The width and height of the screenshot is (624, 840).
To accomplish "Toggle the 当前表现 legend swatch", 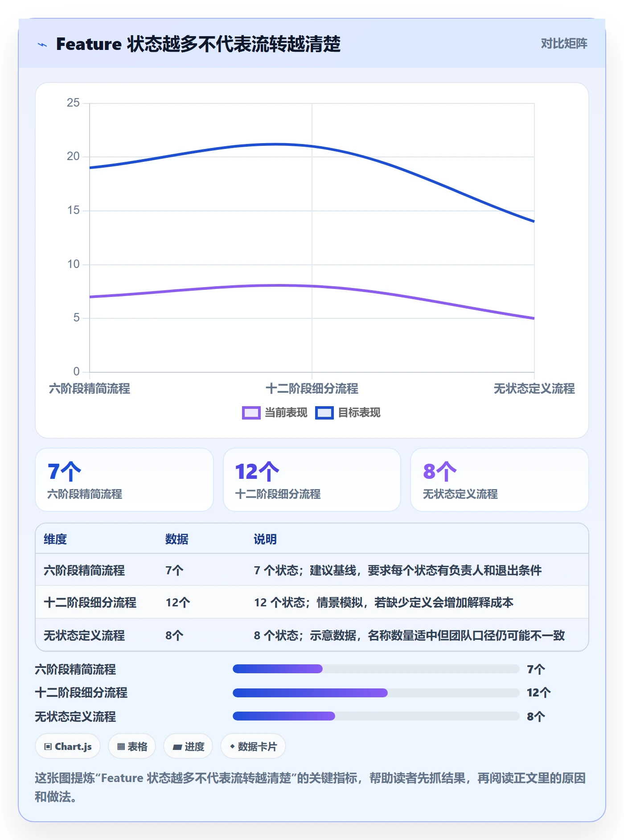I will [x=251, y=413].
